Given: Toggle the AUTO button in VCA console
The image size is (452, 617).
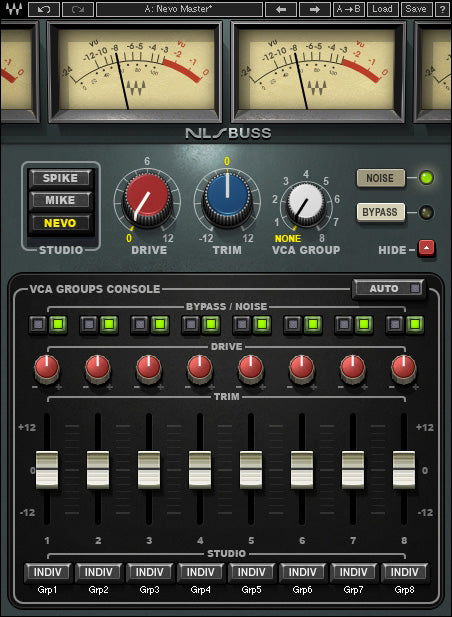Looking at the screenshot, I should [389, 288].
